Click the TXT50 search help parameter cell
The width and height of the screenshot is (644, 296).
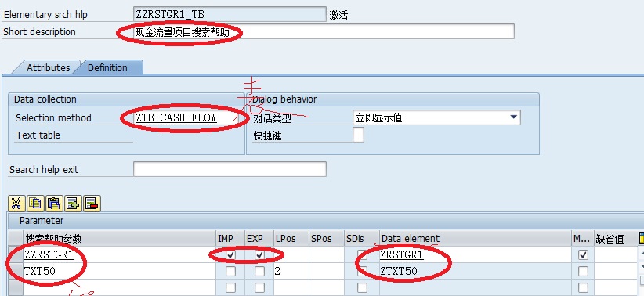(x=120, y=272)
